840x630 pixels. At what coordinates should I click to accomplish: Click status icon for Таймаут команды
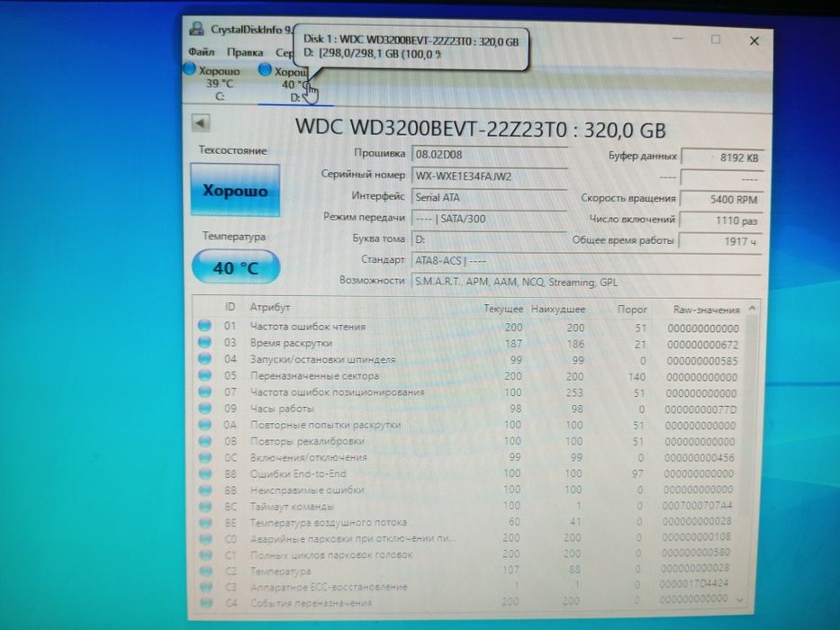coord(205,506)
